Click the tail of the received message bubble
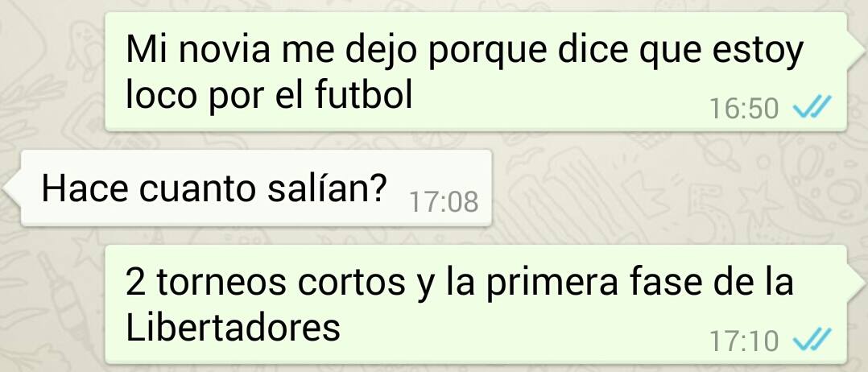This screenshot has width=868, height=372. click(12, 188)
